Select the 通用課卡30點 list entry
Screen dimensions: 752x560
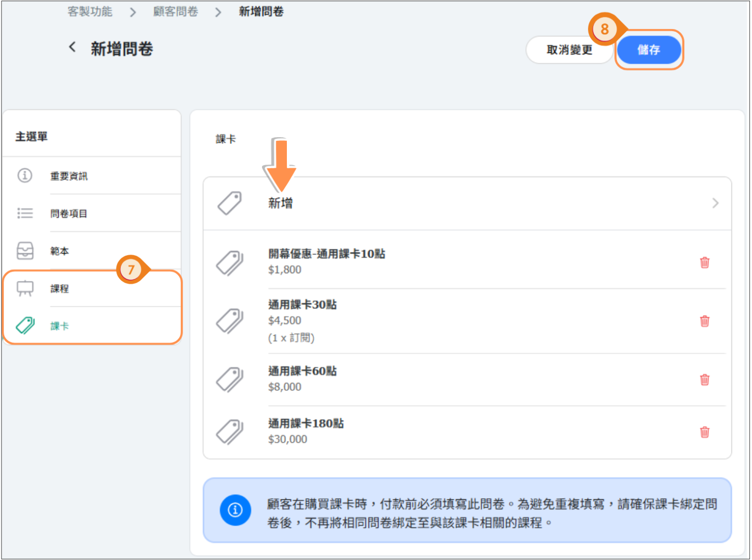[302, 305]
